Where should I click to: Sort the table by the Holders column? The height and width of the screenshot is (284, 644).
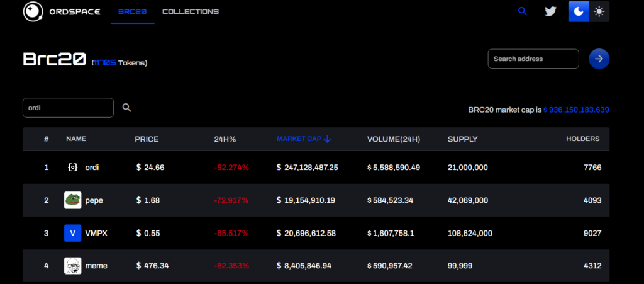tap(582, 139)
